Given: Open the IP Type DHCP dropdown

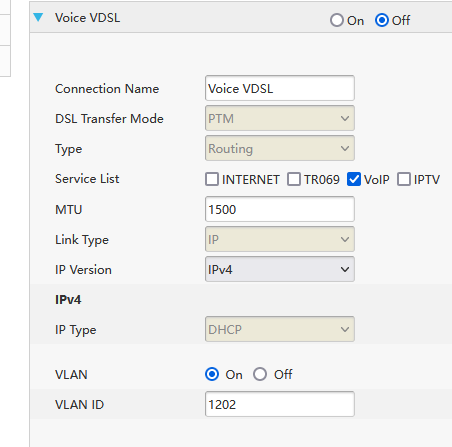Looking at the screenshot, I should coord(280,329).
